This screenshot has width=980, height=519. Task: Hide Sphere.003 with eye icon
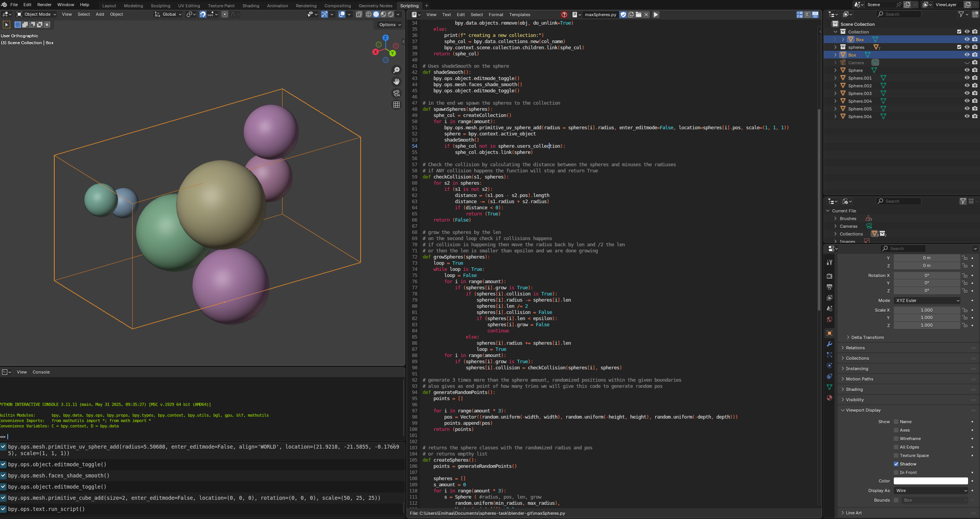click(967, 93)
